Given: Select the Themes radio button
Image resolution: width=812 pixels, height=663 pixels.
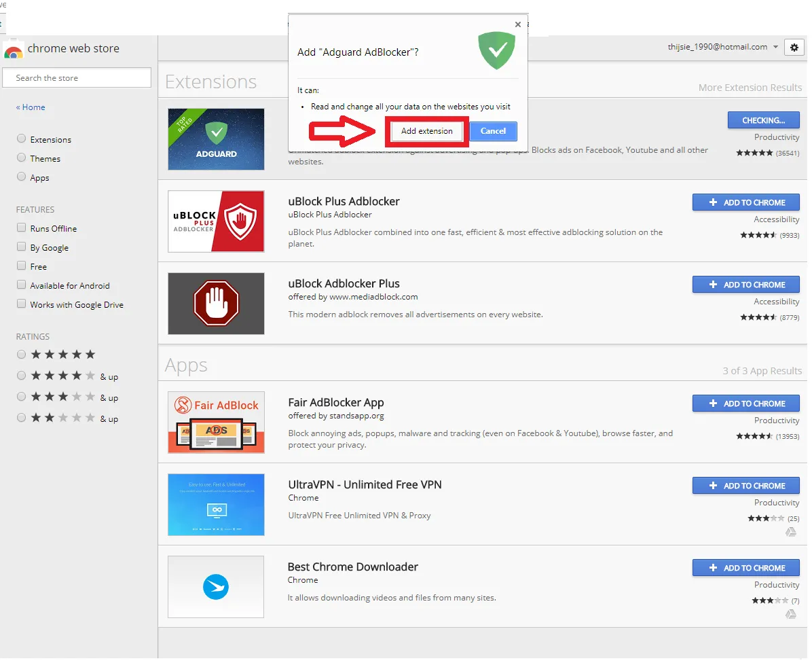Looking at the screenshot, I should [x=21, y=158].
